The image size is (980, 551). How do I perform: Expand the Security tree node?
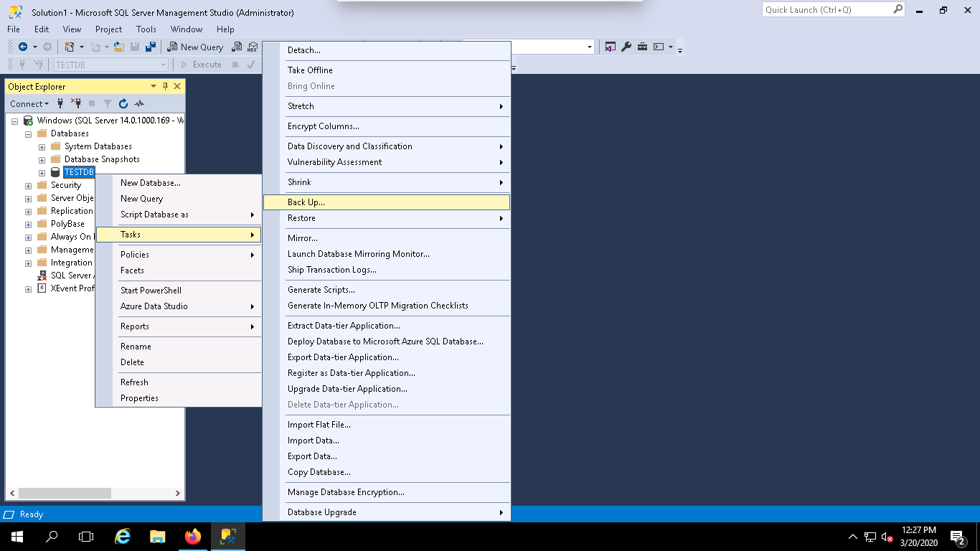pos(28,185)
